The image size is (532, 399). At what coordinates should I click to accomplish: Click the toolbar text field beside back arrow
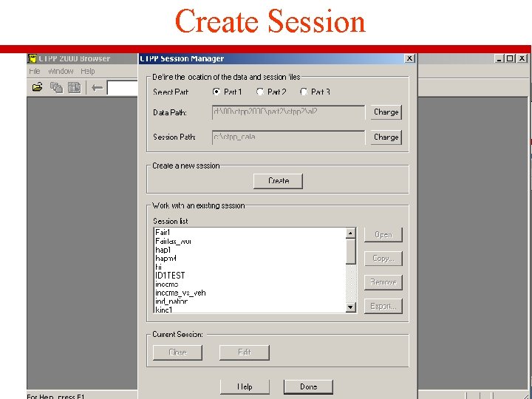(x=123, y=88)
